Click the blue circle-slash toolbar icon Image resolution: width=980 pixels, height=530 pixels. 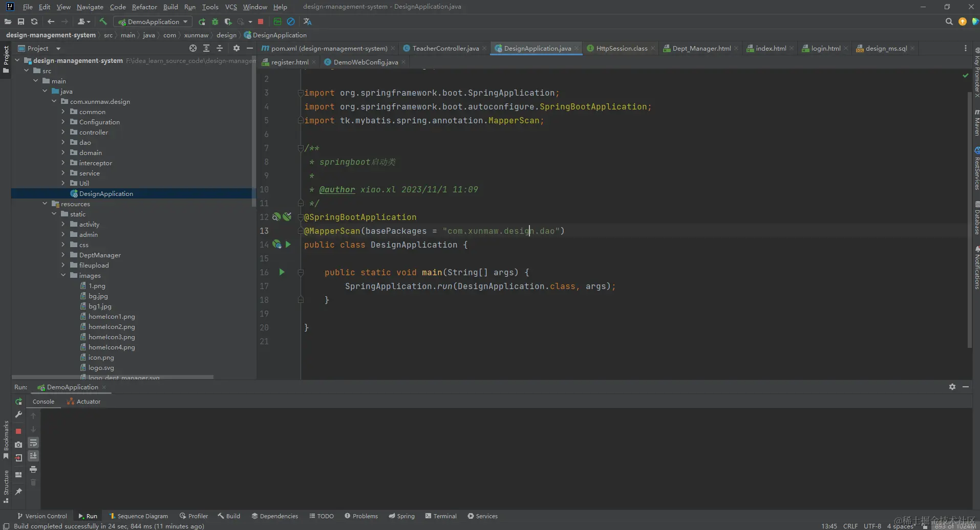click(291, 21)
